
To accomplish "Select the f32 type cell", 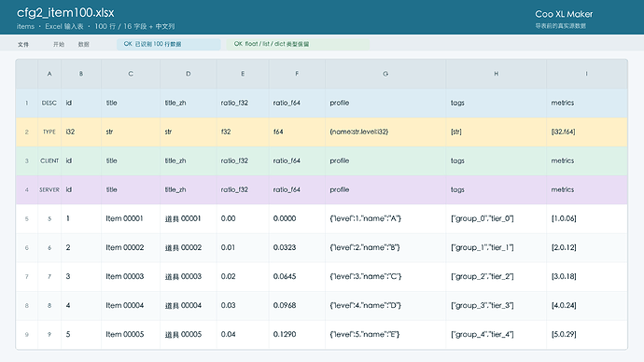I will click(243, 132).
